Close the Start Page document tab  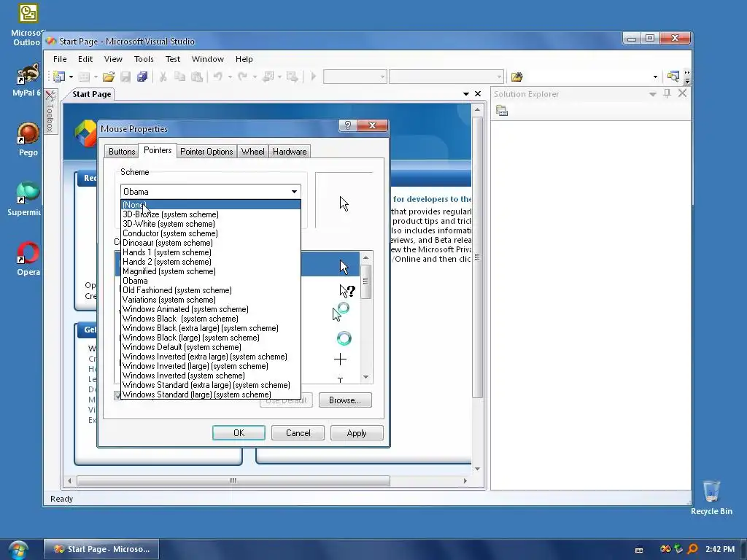(x=478, y=94)
